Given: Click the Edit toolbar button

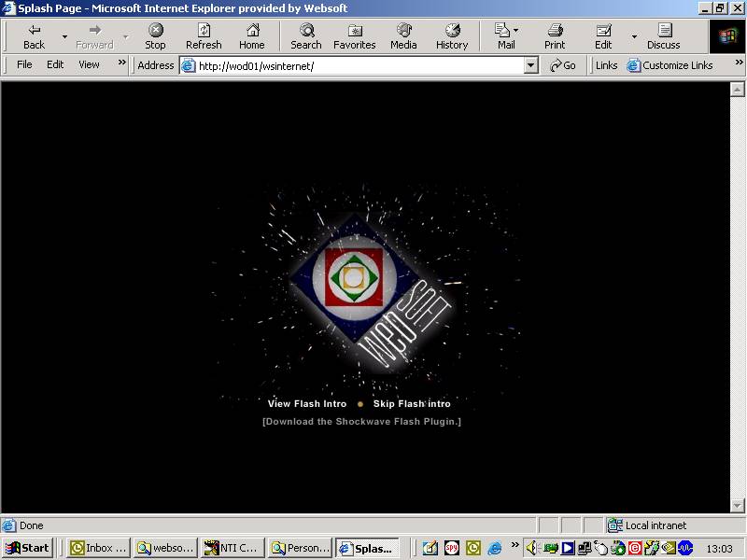Looking at the screenshot, I should click(x=603, y=36).
